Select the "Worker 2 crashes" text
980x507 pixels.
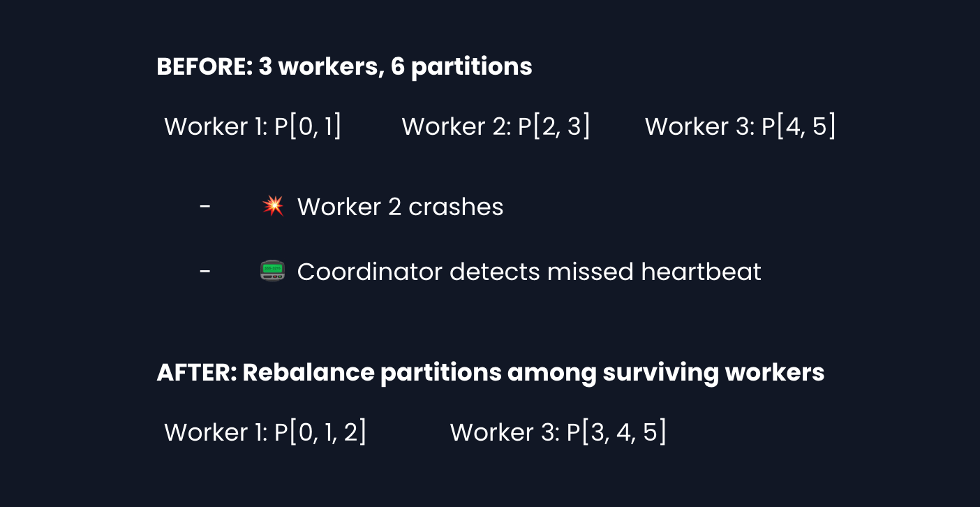[400, 207]
